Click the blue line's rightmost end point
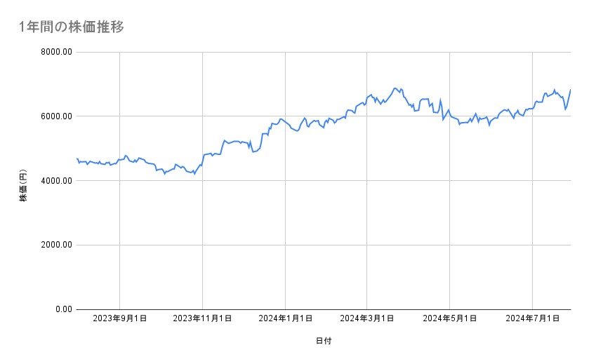 (571, 90)
